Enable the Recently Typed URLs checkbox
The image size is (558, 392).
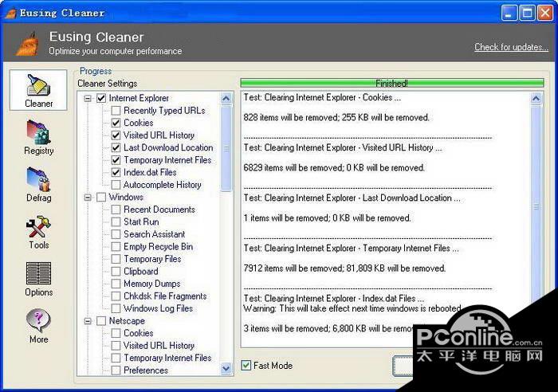pos(116,111)
